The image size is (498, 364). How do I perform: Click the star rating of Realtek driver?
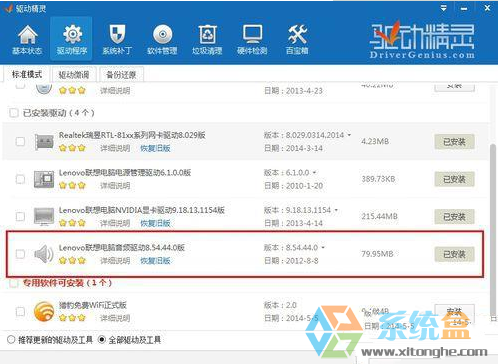72,148
